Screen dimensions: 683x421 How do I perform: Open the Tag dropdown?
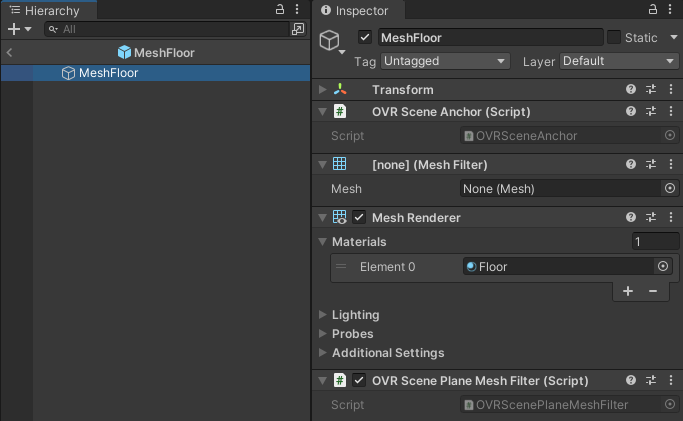coord(445,61)
